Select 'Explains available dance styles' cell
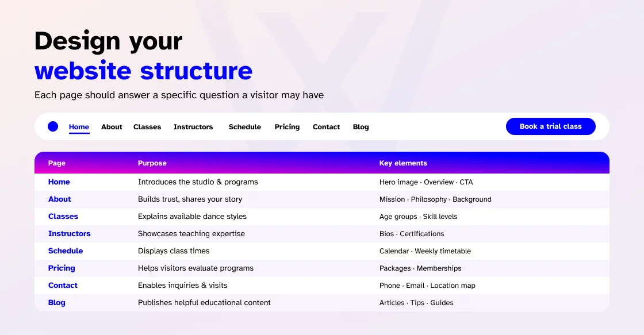 (192, 217)
